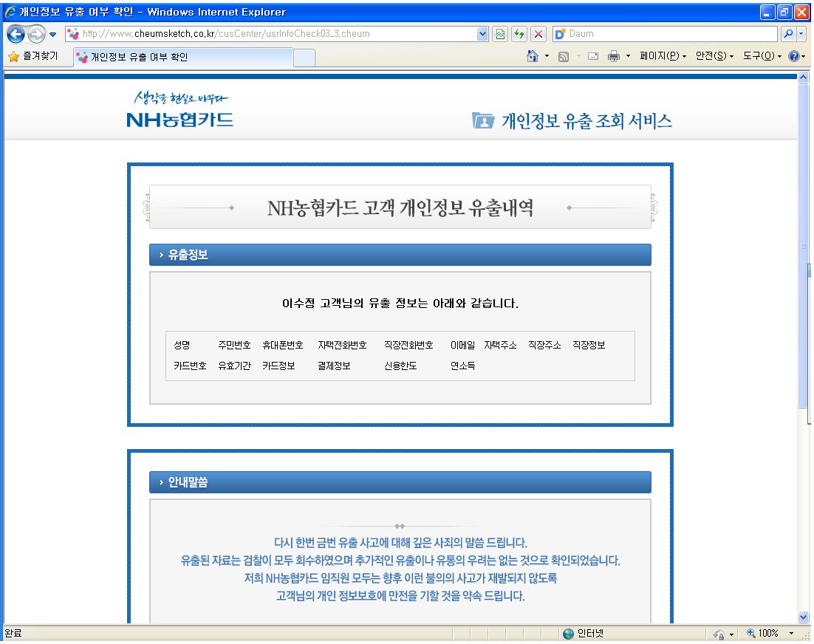Click the 연소득 leaked item
This screenshot has width=814, height=644.
pos(462,366)
